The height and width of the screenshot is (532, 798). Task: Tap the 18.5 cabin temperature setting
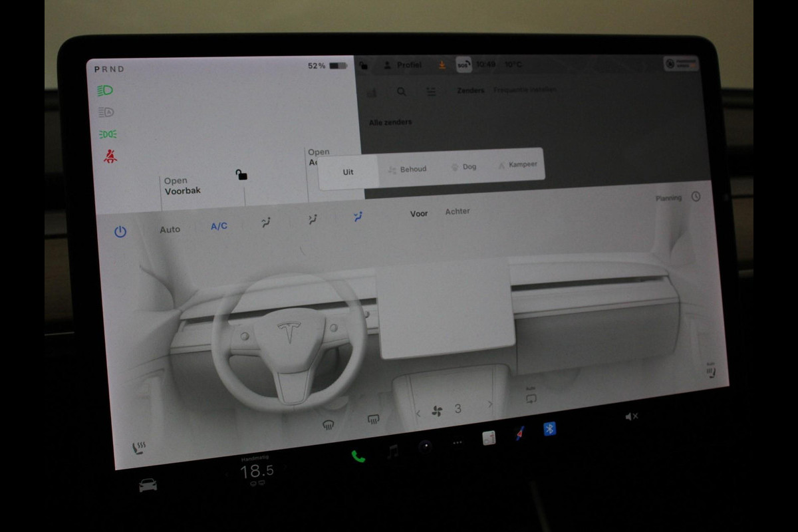tap(257, 471)
